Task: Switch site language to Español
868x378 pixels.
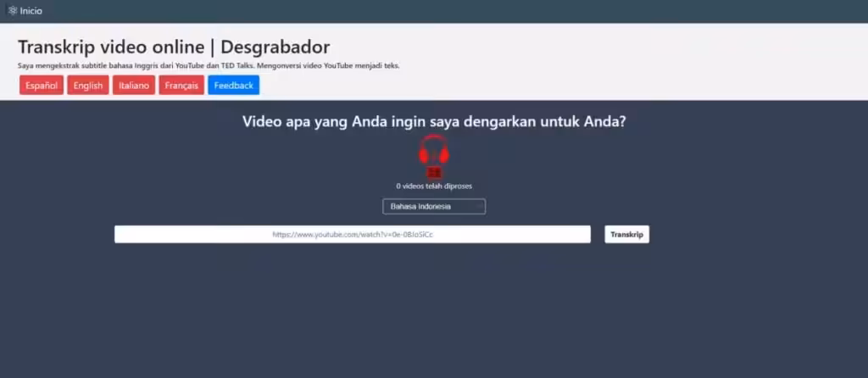Action: coord(42,86)
